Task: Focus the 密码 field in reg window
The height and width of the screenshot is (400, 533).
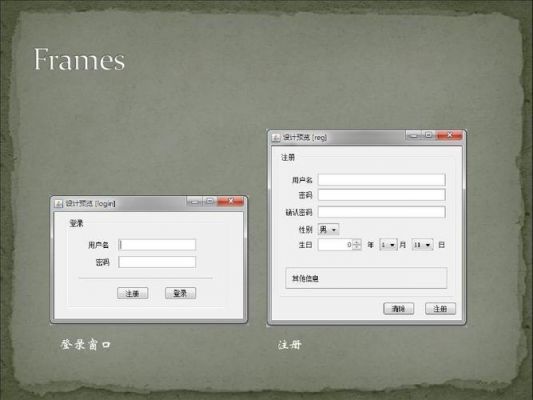Action: coord(382,195)
